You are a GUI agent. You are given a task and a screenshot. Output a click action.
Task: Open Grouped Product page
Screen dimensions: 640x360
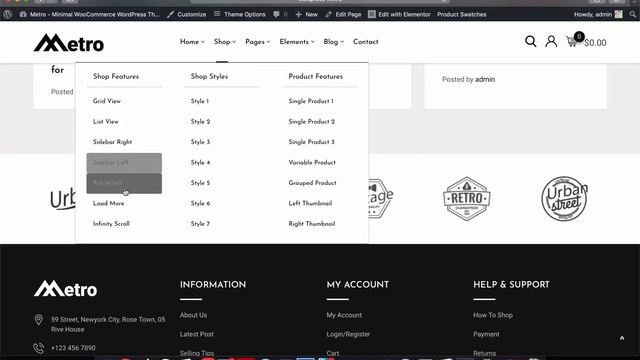click(x=313, y=182)
